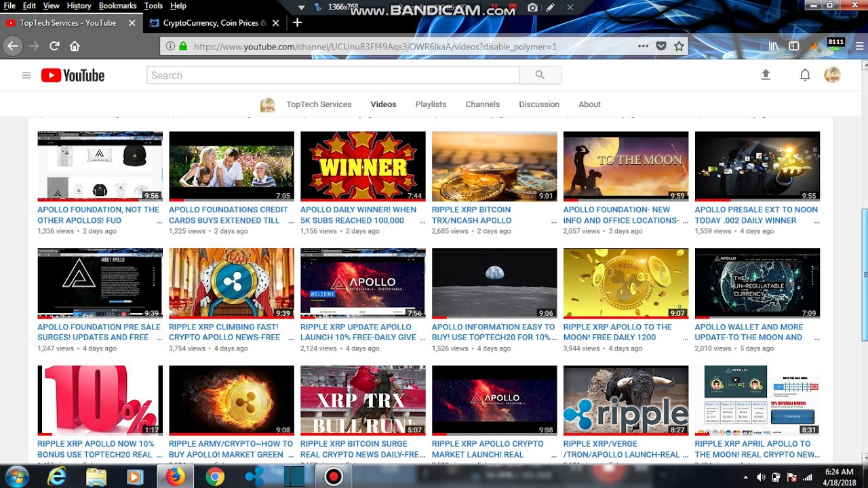Viewport: 868px width, 488px height.
Task: Open page actions three-dot menu
Action: (643, 46)
